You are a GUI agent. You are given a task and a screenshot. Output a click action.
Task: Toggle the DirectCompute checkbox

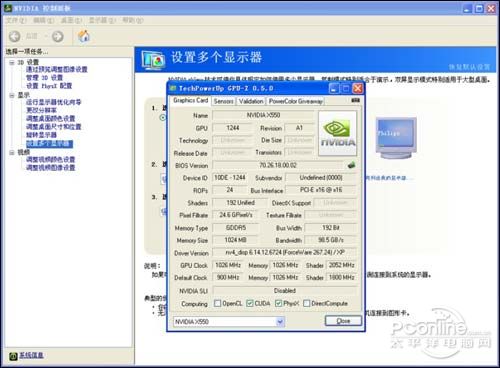point(306,303)
